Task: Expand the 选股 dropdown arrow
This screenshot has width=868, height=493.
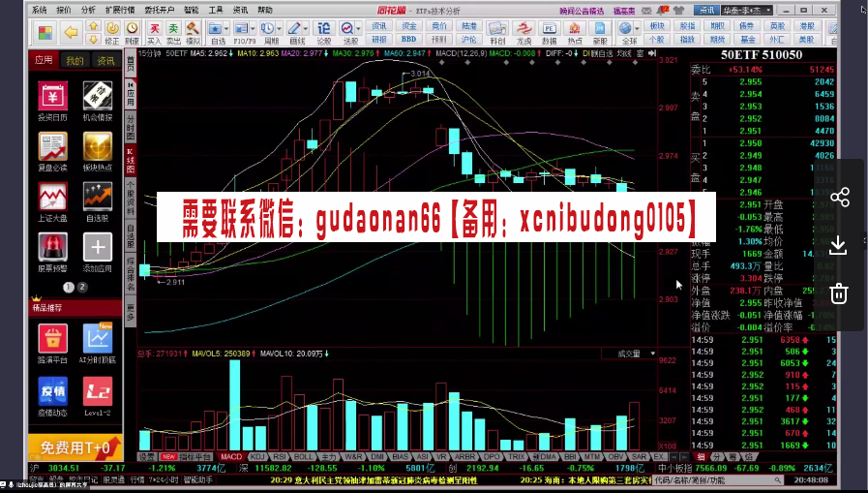Action: pyautogui.click(x=358, y=28)
